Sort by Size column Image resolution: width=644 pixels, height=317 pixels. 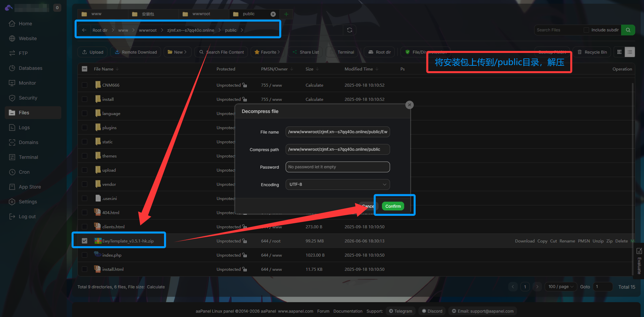point(312,69)
